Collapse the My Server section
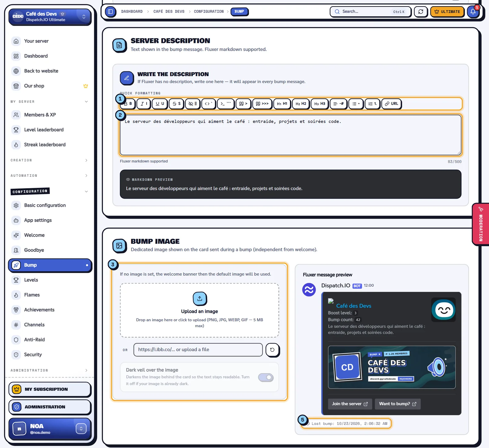489x448 pixels. tap(86, 102)
